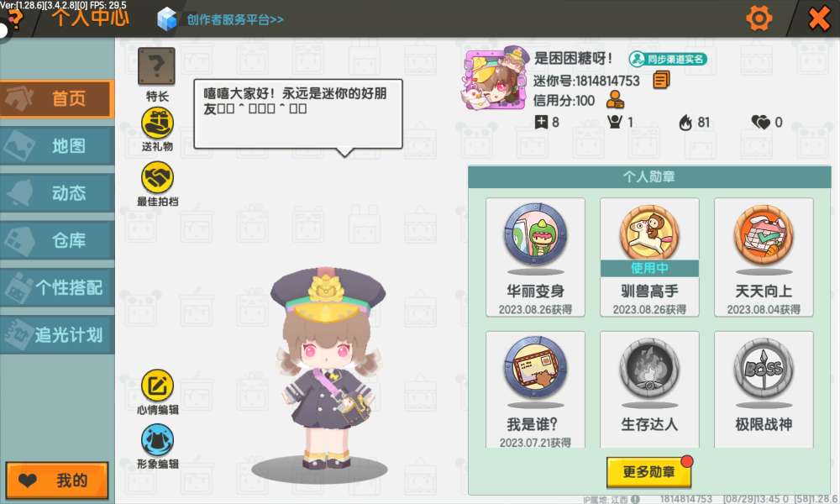
Task: Click the 同步渠道实名 badge
Action: [668, 59]
